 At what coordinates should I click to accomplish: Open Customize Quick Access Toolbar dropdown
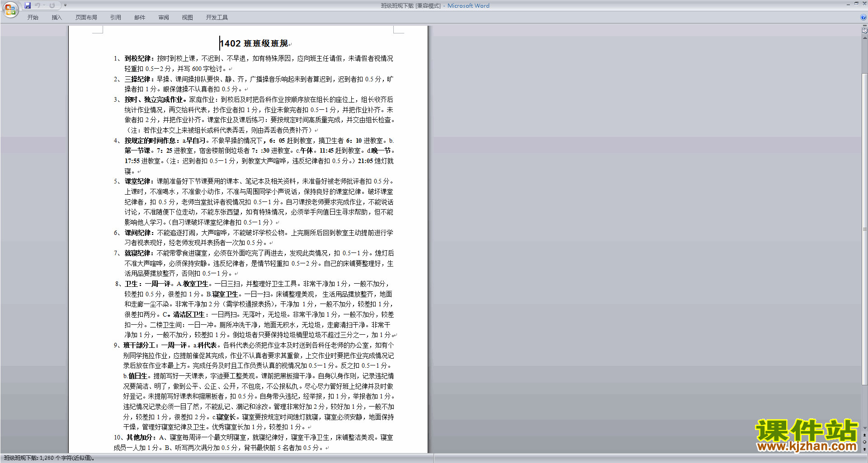pos(65,5)
